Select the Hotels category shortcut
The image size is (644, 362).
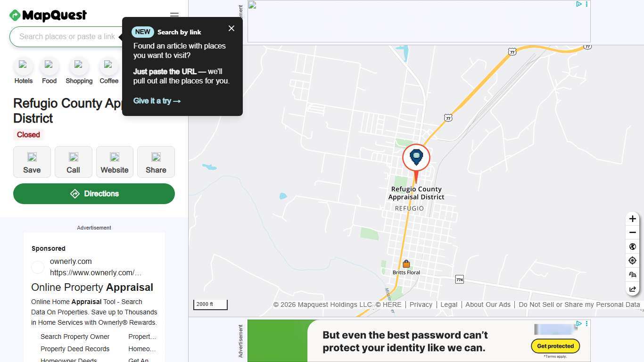(x=23, y=71)
